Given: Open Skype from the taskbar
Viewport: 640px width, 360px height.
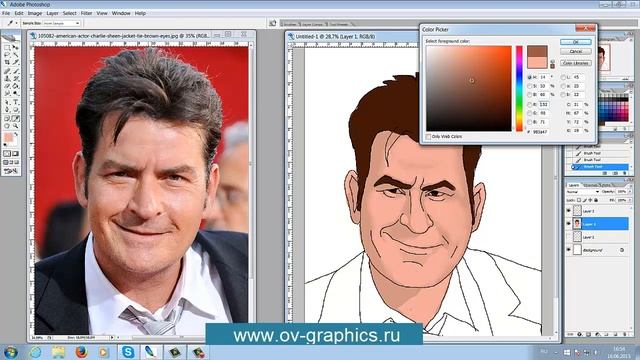Looking at the screenshot, I should coord(128,352).
